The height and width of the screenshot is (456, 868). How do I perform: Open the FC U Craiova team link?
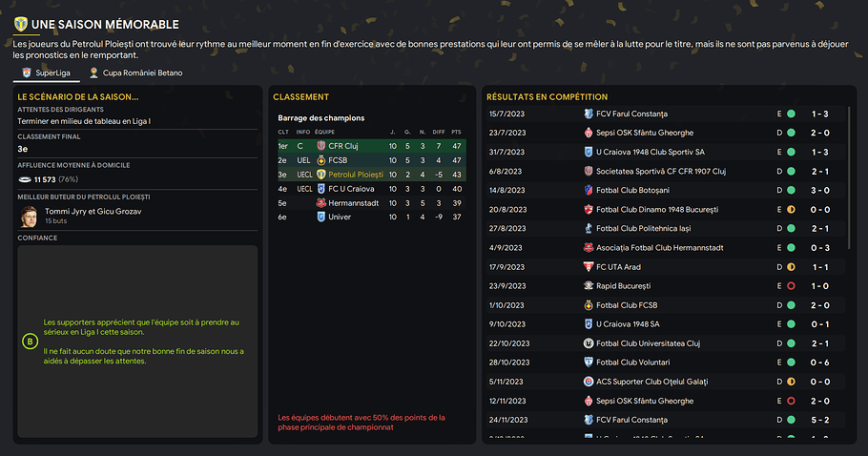[x=351, y=189]
